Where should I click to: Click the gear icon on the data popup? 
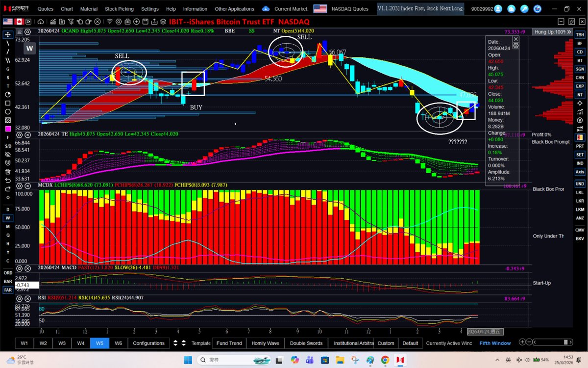(515, 45)
